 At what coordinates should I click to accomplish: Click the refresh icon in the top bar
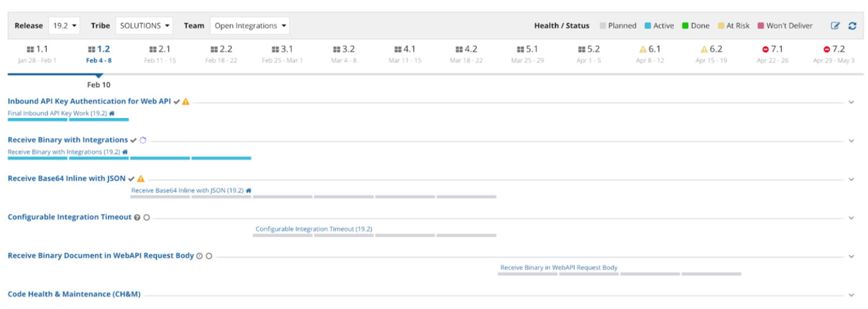(852, 26)
